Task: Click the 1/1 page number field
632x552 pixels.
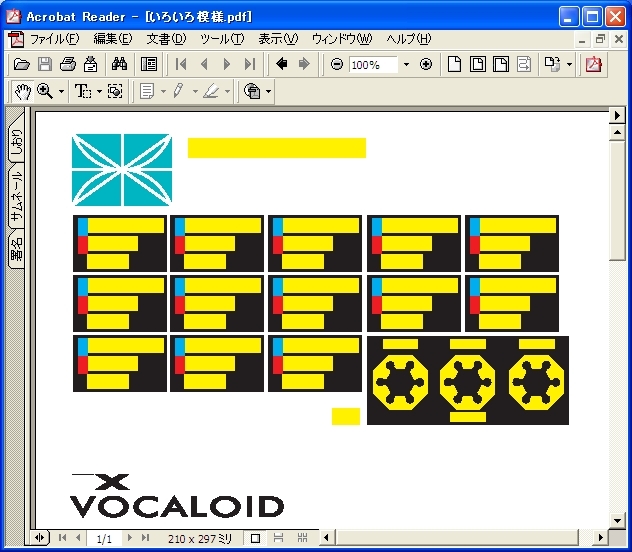Action: click(x=104, y=538)
